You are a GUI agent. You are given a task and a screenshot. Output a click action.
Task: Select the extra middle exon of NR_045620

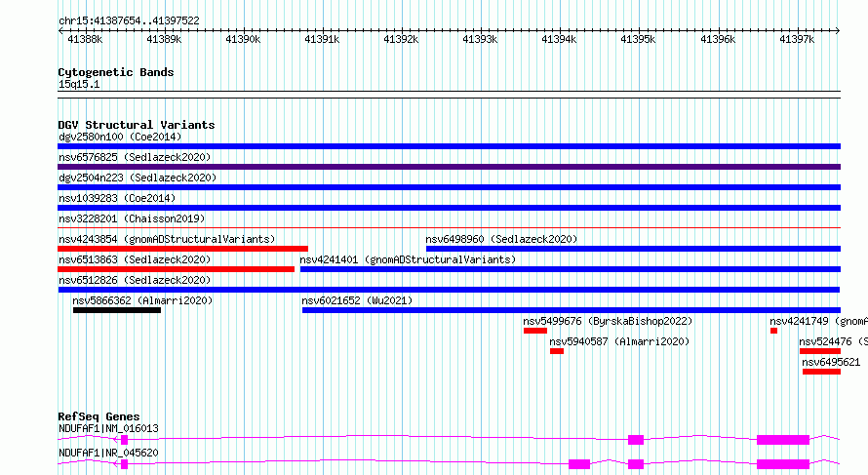click(x=579, y=464)
